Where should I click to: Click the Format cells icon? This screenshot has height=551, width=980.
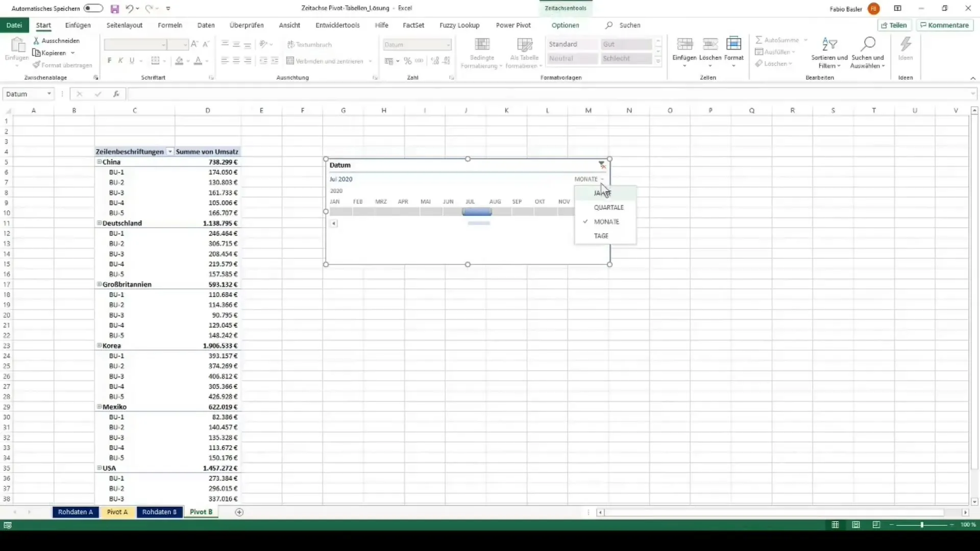(x=733, y=44)
